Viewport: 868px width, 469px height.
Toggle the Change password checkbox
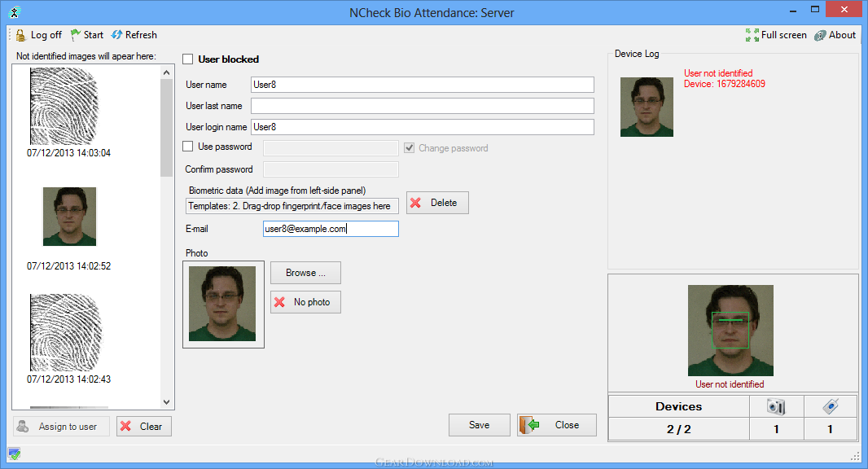tap(409, 148)
